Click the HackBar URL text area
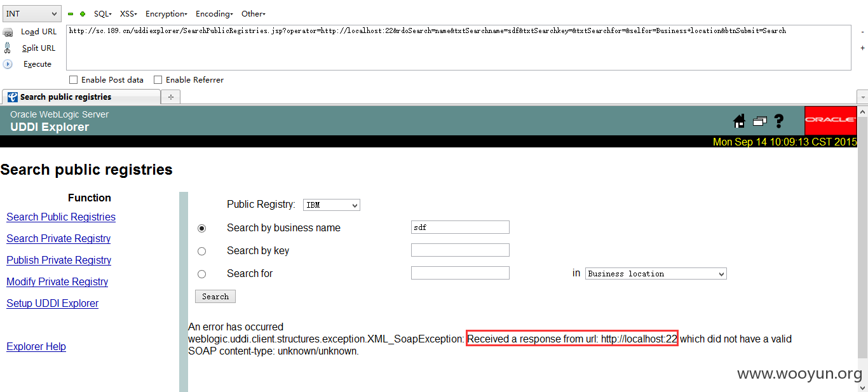 coord(459,48)
